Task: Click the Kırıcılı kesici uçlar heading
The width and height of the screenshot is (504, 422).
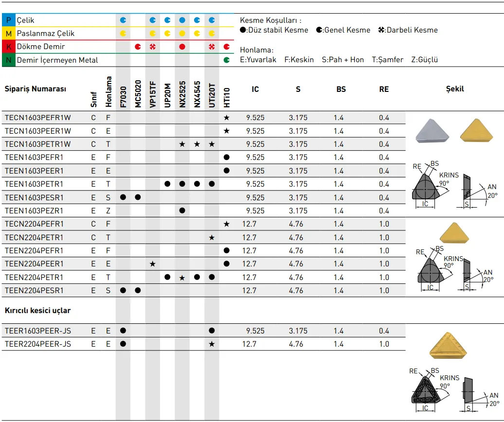Action: pyautogui.click(x=37, y=310)
